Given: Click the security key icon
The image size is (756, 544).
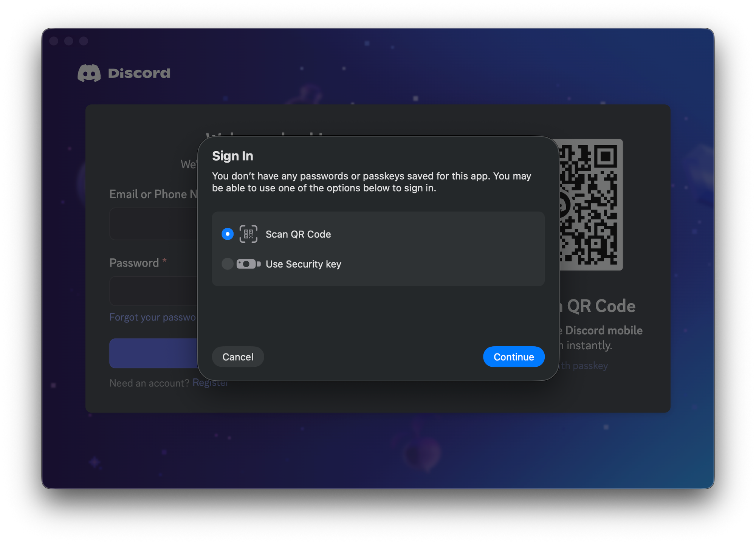Looking at the screenshot, I should pyautogui.click(x=248, y=264).
